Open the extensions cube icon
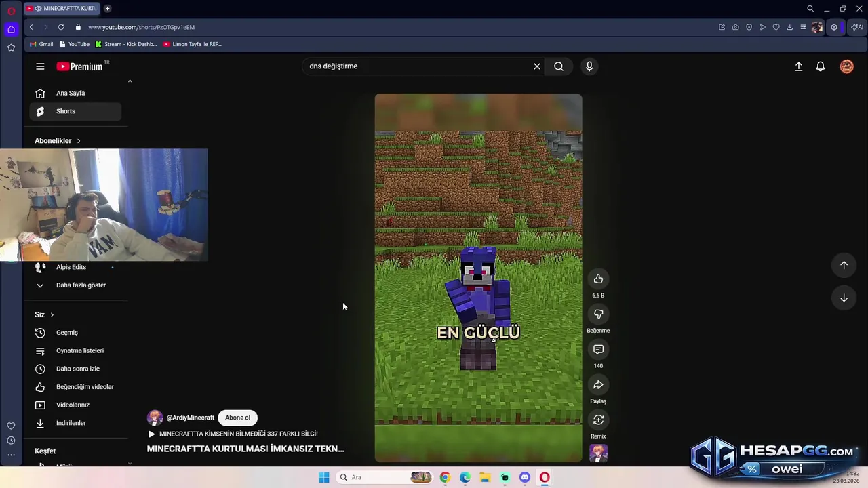The width and height of the screenshot is (868, 488). click(x=834, y=27)
